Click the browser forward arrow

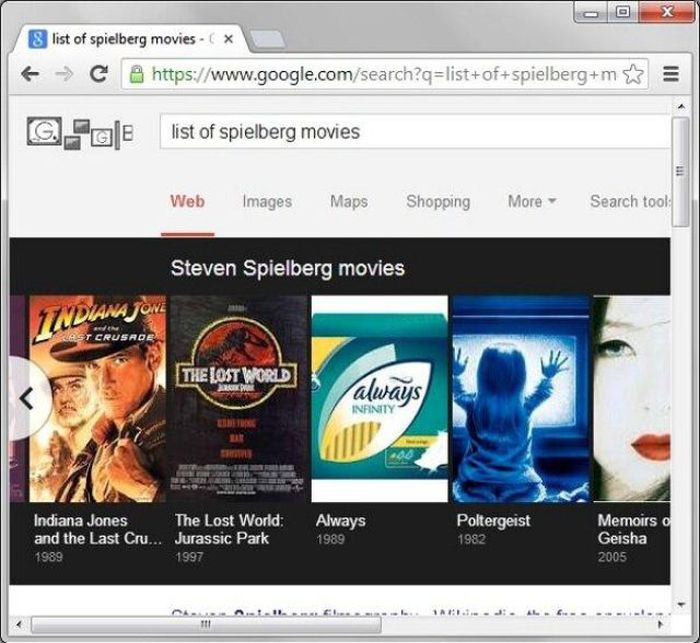pyautogui.click(x=64, y=74)
